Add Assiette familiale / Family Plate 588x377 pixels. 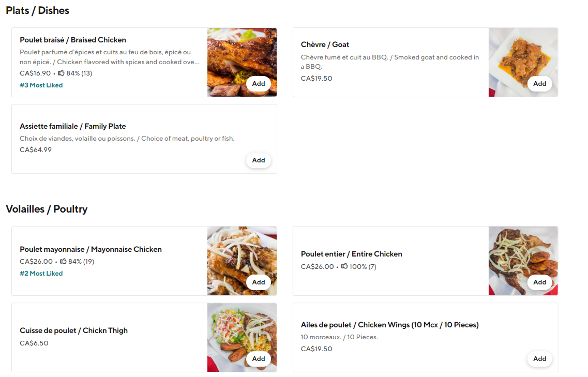259,160
